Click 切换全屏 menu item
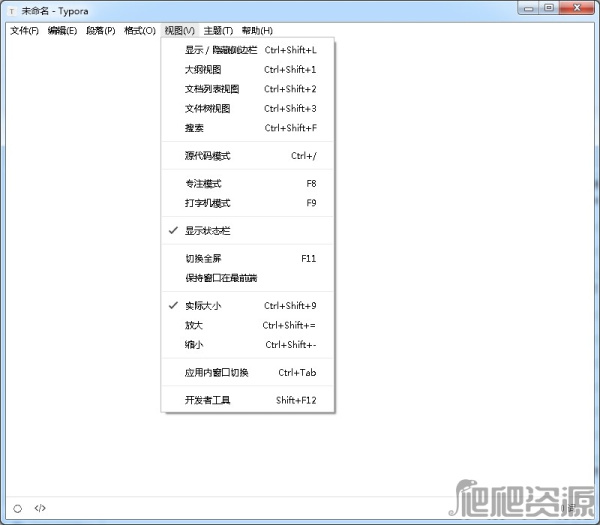 (203, 258)
